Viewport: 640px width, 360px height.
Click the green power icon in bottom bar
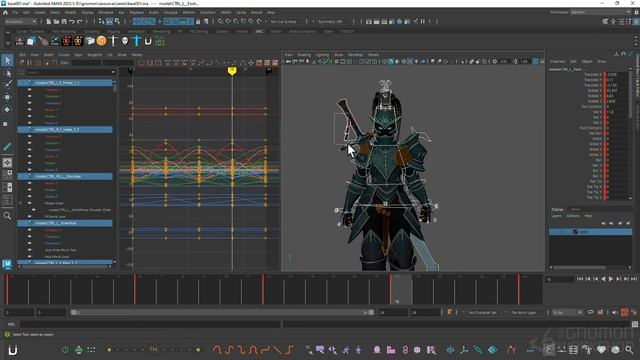(65, 350)
